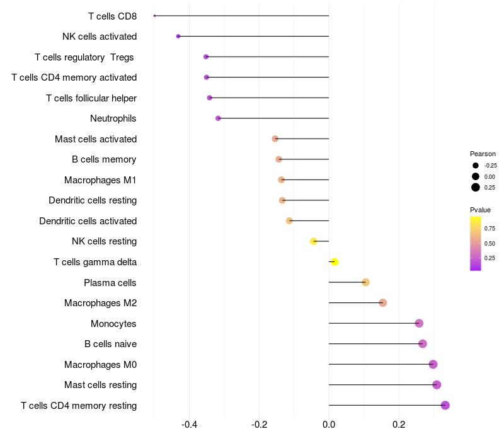Screen dimensions: 504x441
Task: Select the T cells follicular helper label
Action: [91, 98]
